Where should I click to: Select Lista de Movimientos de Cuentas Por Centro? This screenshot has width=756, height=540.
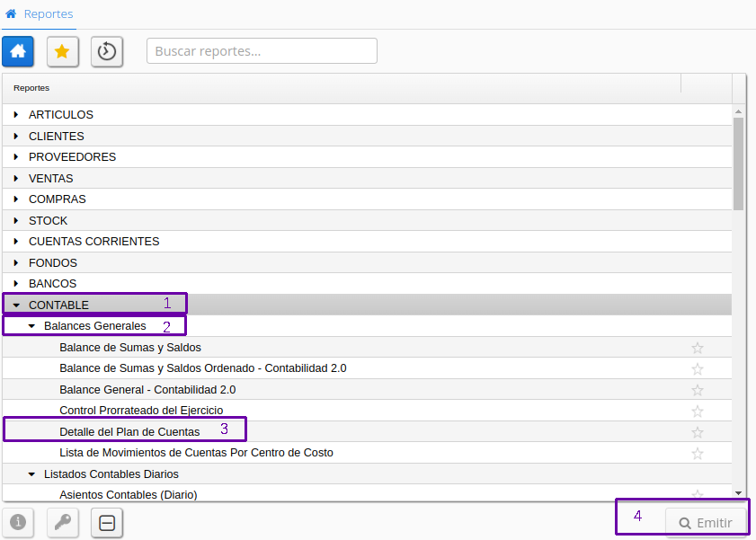click(x=196, y=453)
